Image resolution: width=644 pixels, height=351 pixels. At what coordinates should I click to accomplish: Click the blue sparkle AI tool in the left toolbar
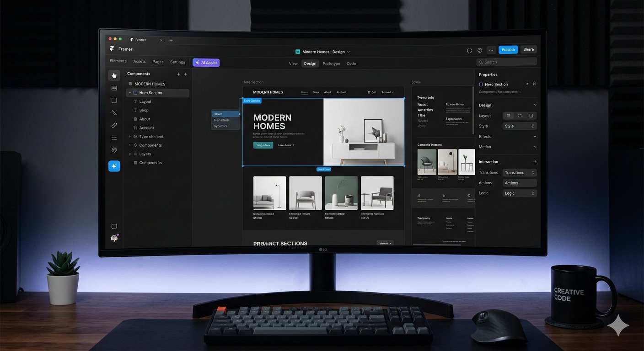tap(114, 166)
